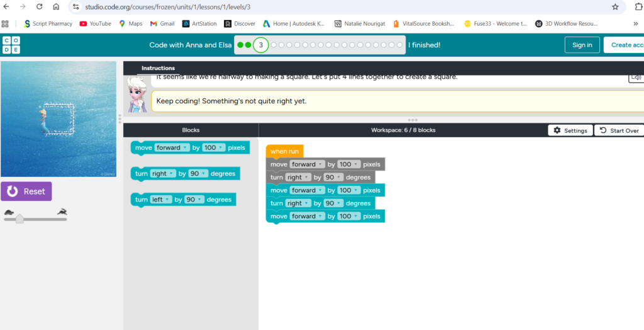644x330 pixels.
Task: Open the Chrome apps grid icon
Action: (x=6, y=23)
